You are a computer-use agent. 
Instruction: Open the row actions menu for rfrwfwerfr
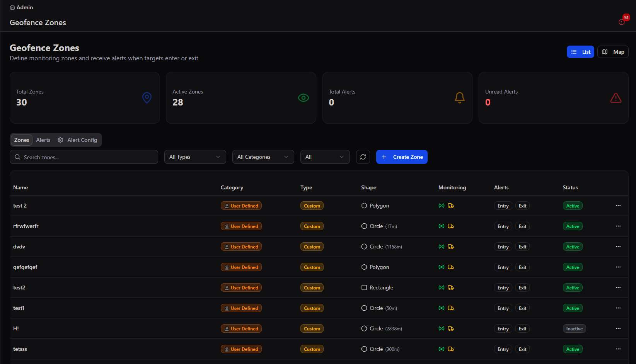coord(618,226)
